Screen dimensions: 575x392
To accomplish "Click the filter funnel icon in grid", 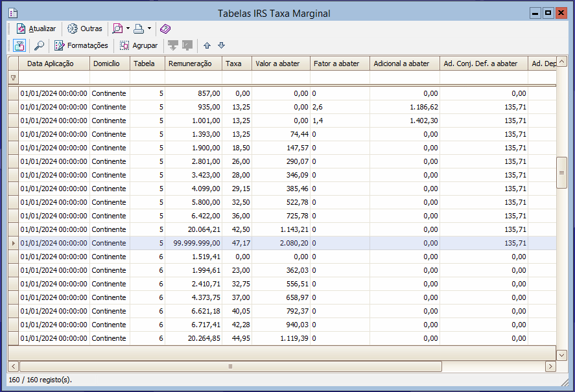I will [x=13, y=78].
